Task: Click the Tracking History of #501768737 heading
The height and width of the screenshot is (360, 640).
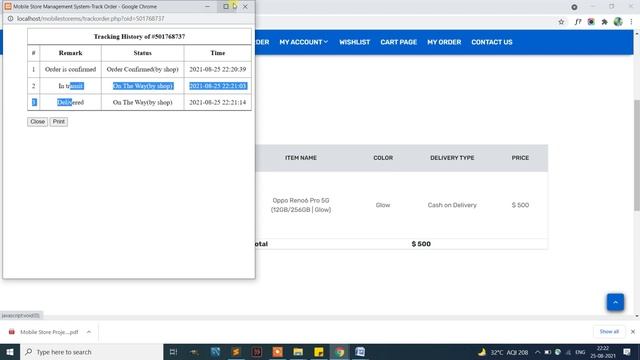Action: (139, 37)
